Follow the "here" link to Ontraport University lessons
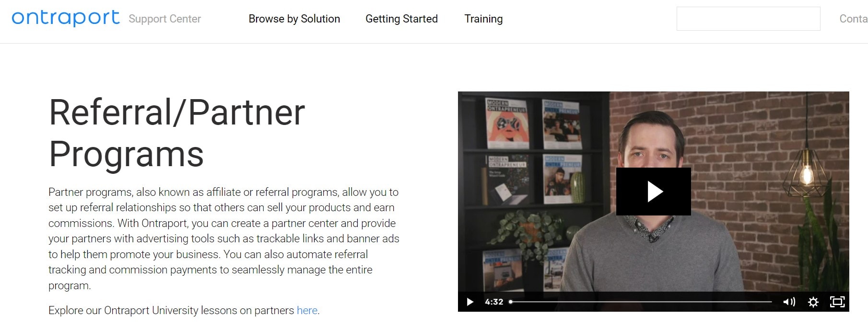 click(x=307, y=310)
